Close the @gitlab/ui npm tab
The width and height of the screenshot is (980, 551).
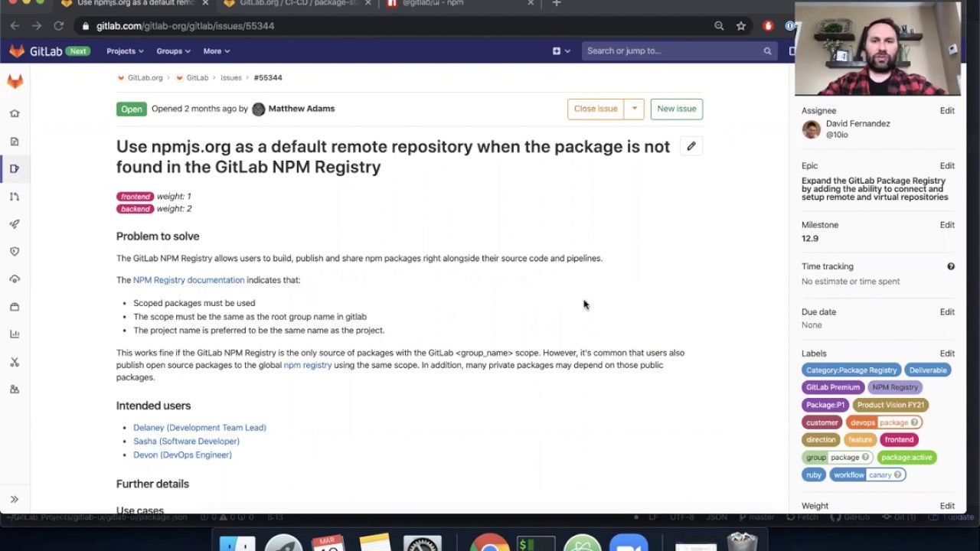pyautogui.click(x=531, y=3)
